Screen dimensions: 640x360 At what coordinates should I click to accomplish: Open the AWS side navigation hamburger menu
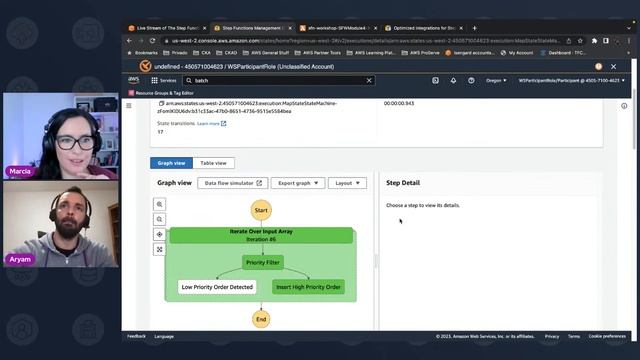coord(129,106)
